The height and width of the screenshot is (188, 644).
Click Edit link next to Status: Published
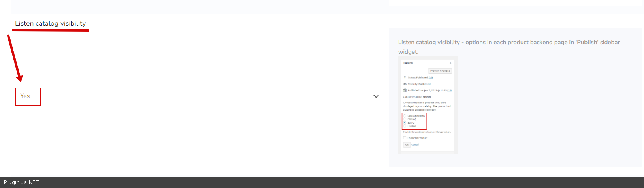[x=431, y=77]
